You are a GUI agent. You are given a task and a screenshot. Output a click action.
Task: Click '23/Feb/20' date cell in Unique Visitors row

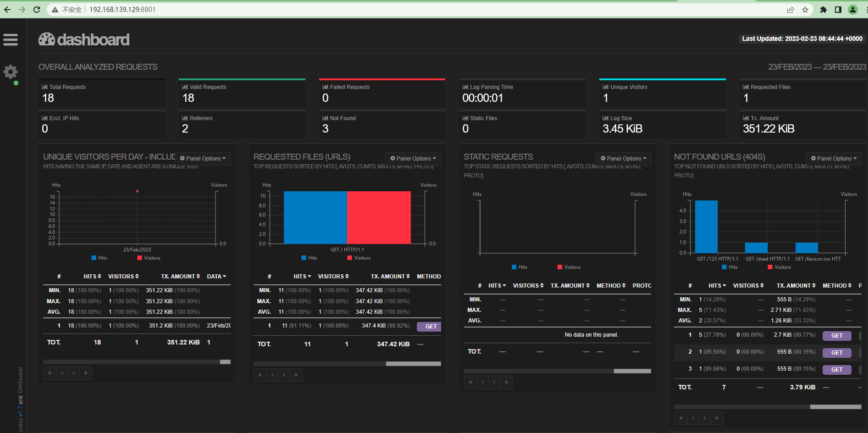219,326
